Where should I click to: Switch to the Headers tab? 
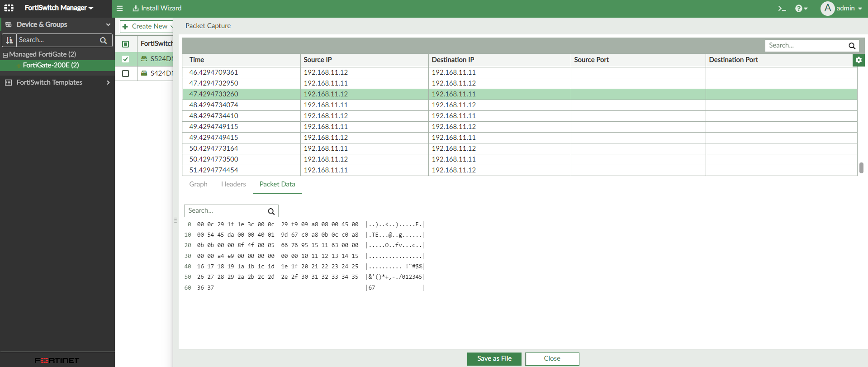click(x=233, y=184)
